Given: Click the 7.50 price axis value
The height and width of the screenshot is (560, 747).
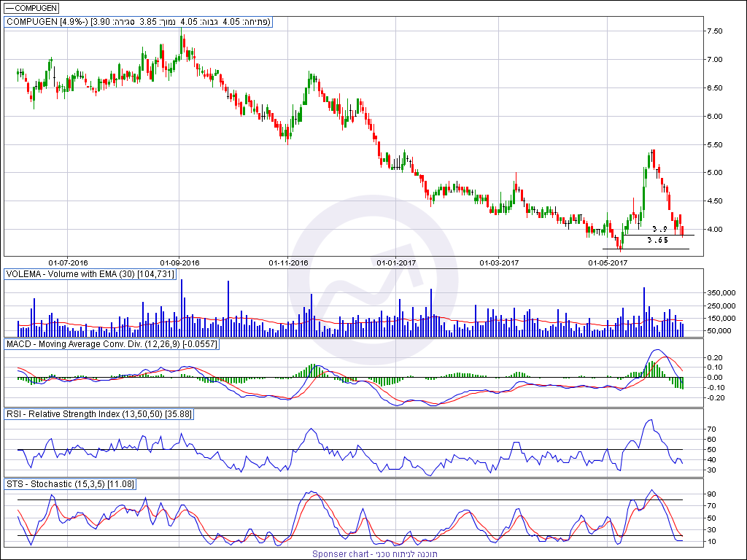Looking at the screenshot, I should pos(715,31).
